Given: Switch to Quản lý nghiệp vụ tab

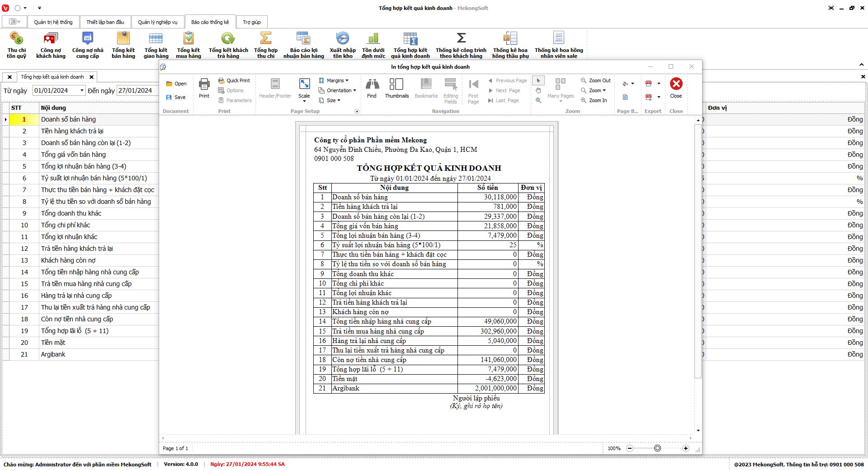Looking at the screenshot, I should (x=157, y=22).
